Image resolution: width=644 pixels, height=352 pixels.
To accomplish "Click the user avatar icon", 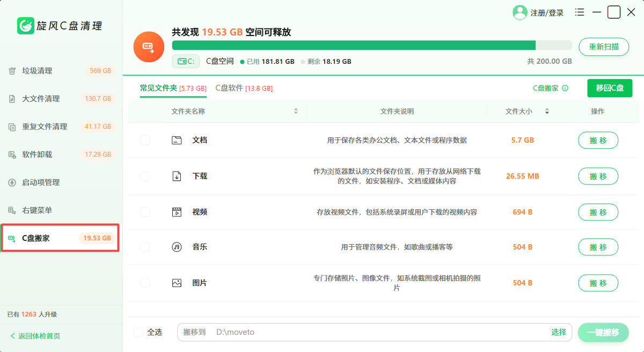I will pyautogui.click(x=520, y=12).
